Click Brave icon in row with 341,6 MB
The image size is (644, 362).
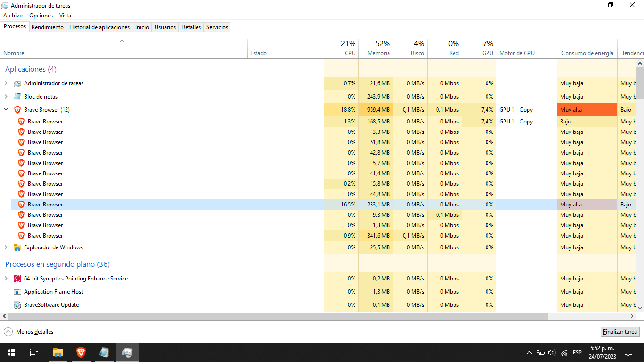[x=21, y=236]
